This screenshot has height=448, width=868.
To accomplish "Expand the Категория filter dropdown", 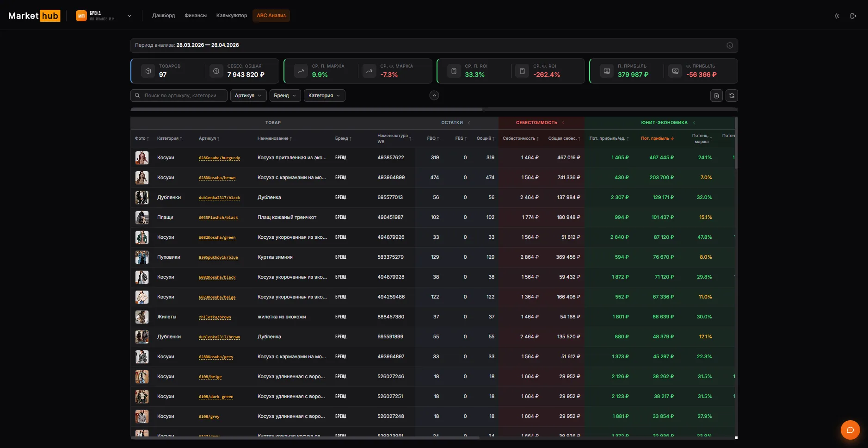I will (325, 95).
